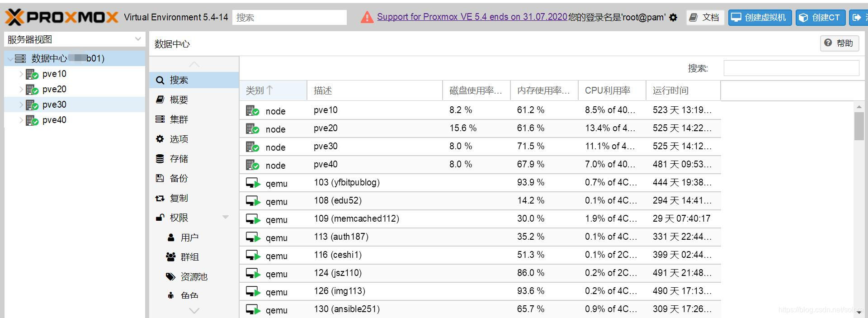Click the pve10 node icon in tree
This screenshot has width=868, height=318.
32,74
